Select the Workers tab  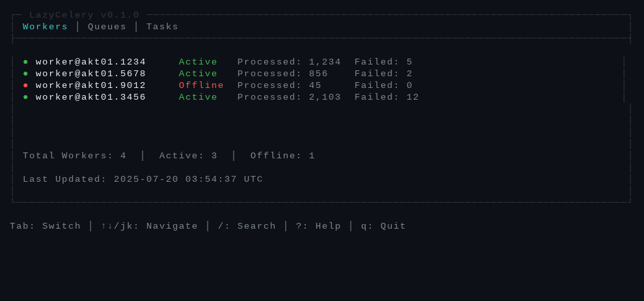coord(45,27)
